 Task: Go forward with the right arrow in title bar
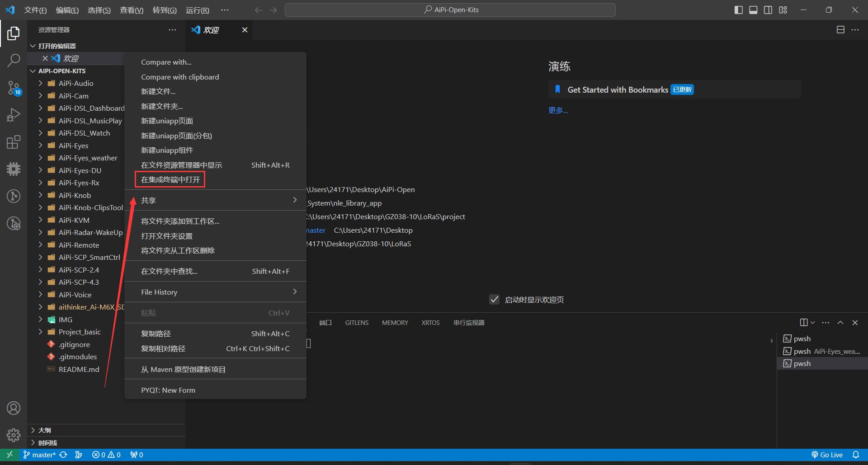pyautogui.click(x=273, y=10)
